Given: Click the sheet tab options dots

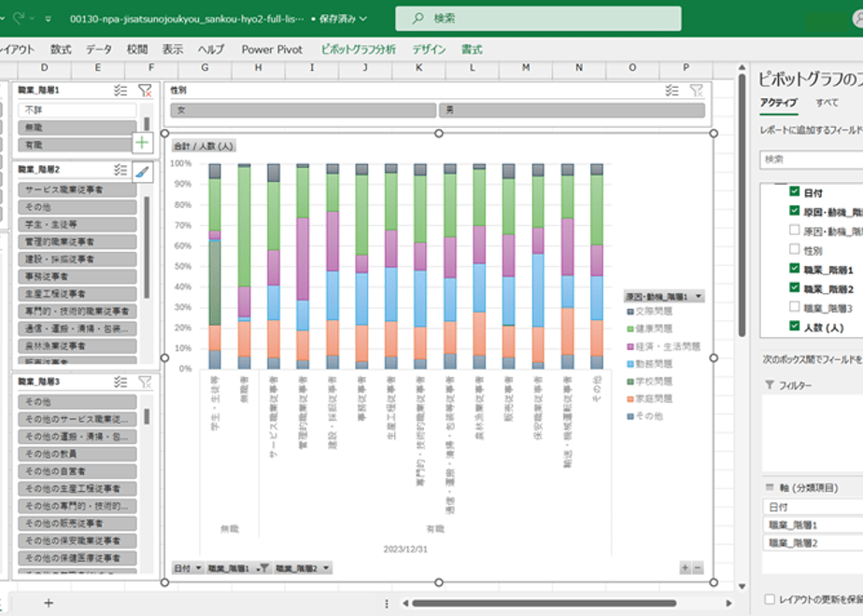Looking at the screenshot, I should point(387,603).
